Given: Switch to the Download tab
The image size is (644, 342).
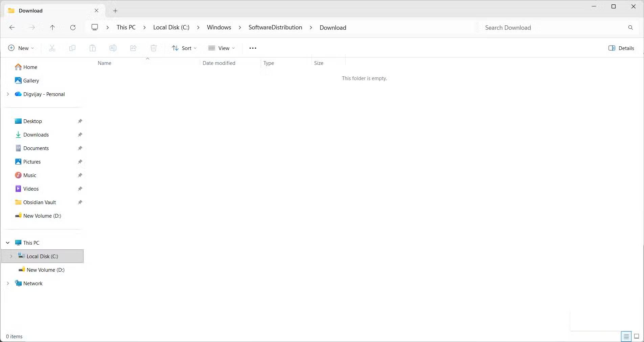Looking at the screenshot, I should coord(47,10).
